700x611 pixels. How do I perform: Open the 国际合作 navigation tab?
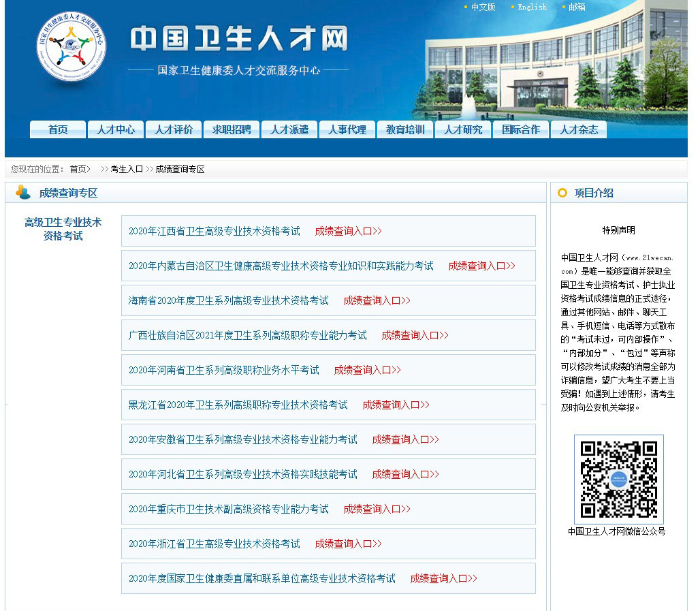pyautogui.click(x=521, y=129)
